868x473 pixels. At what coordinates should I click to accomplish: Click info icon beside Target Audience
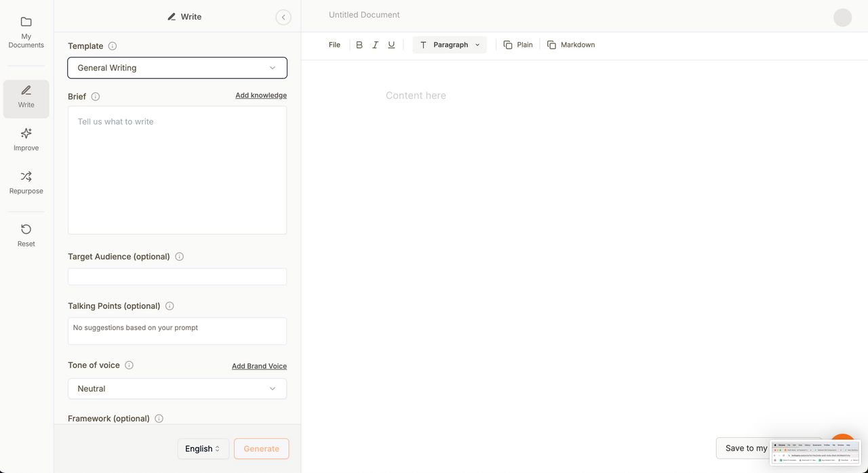pos(180,257)
